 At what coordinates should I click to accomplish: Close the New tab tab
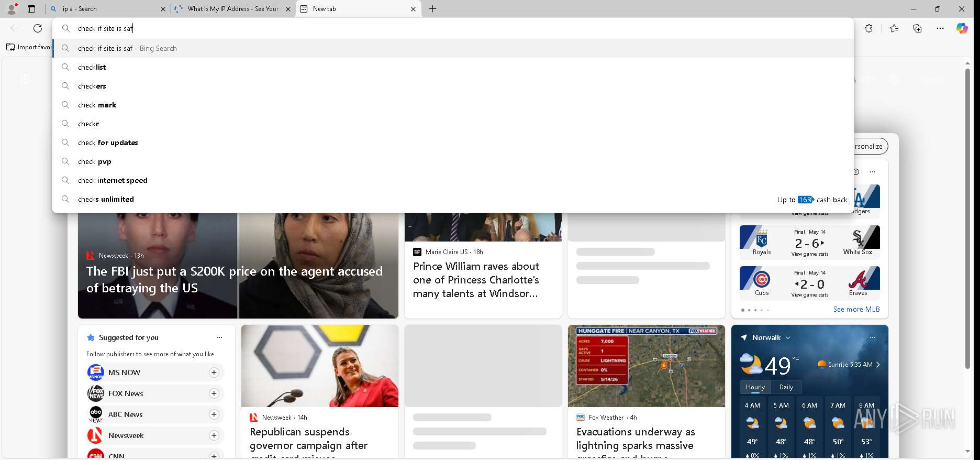click(x=413, y=9)
